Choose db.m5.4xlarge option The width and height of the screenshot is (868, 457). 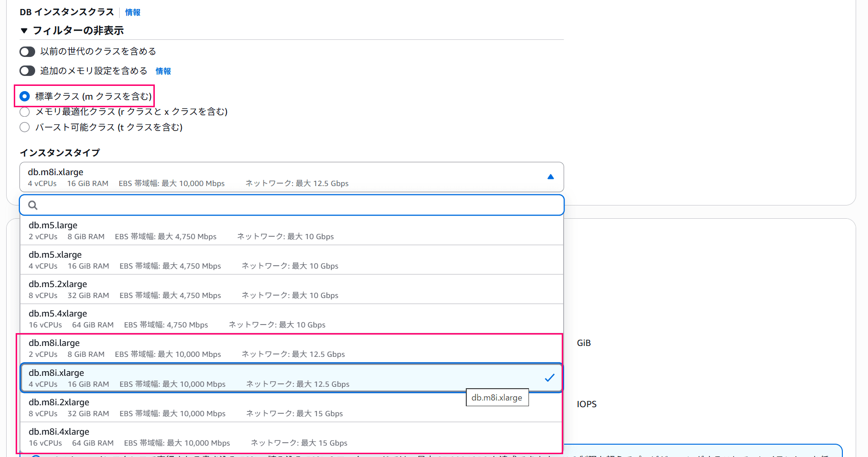pos(292,319)
